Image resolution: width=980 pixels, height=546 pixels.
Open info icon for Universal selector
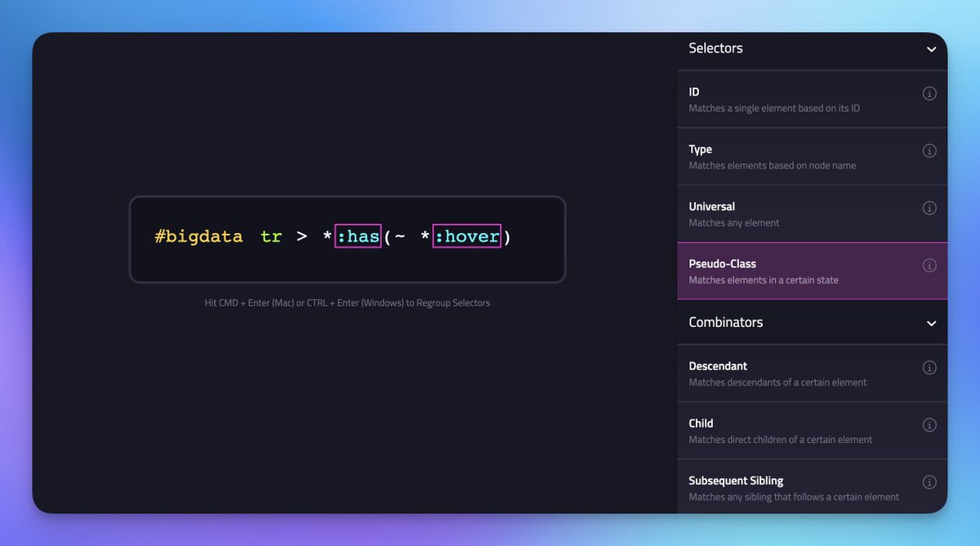coord(929,208)
